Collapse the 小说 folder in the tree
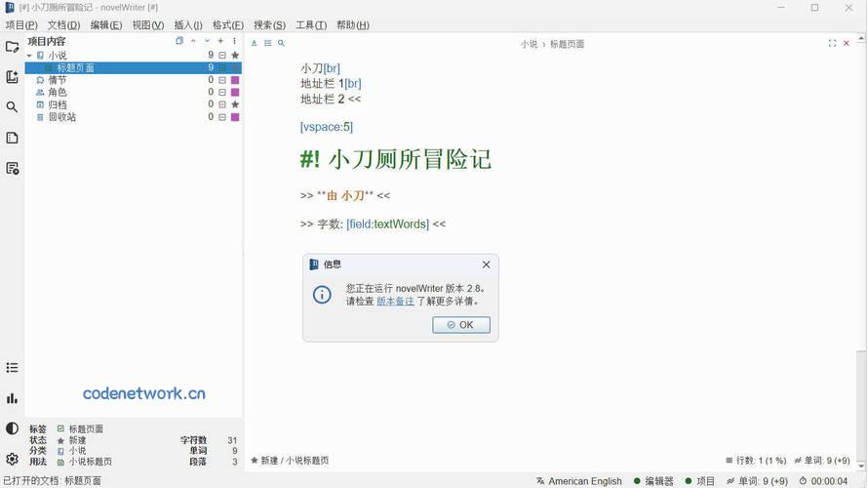The image size is (868, 488). (29, 56)
